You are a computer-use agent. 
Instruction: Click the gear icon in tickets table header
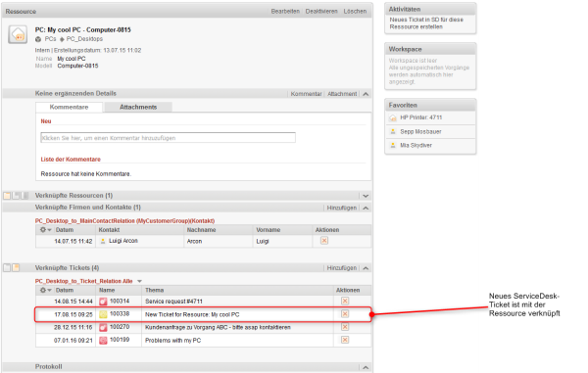[x=43, y=290]
